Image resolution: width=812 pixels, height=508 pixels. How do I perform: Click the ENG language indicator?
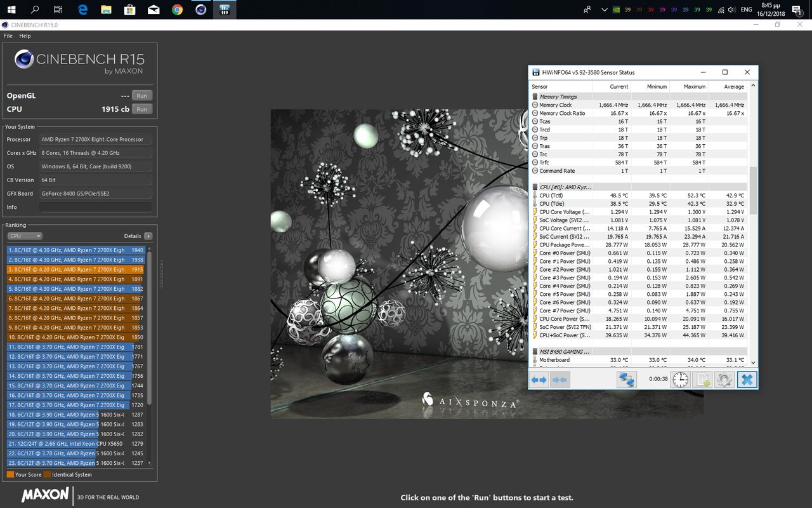[746, 10]
